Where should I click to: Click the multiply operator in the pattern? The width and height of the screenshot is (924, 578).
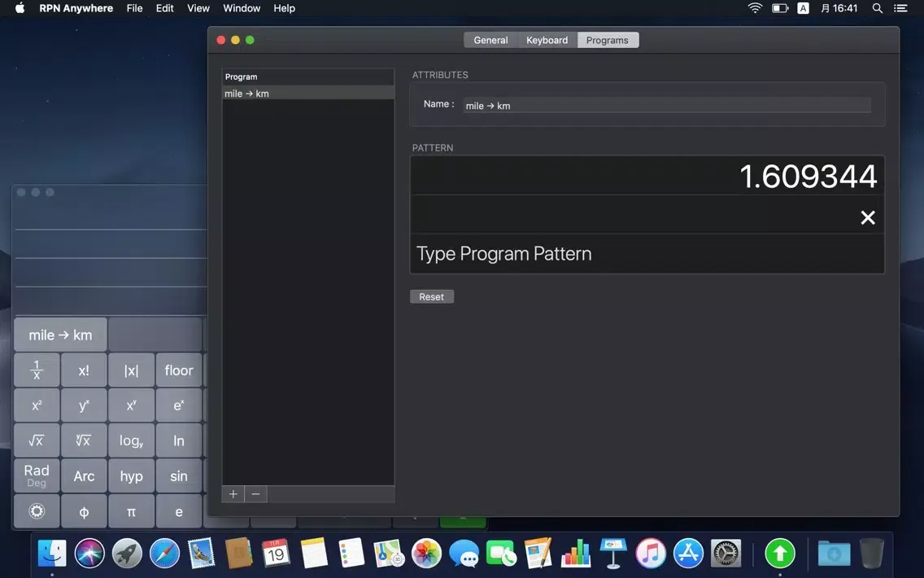pos(867,217)
